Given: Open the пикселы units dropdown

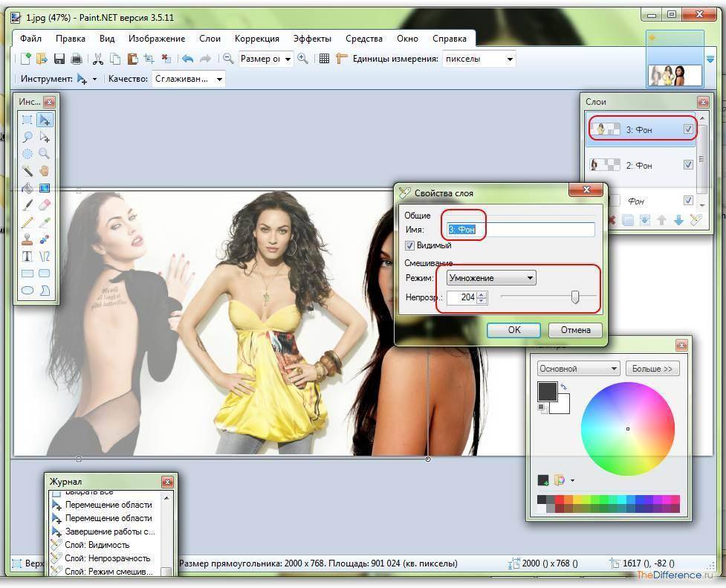Looking at the screenshot, I should tap(479, 59).
